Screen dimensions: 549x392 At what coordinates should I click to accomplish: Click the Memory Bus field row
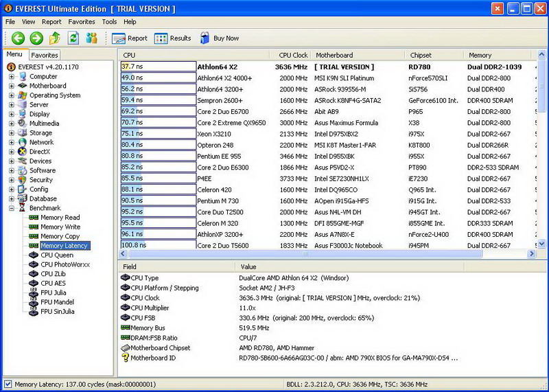click(331, 328)
